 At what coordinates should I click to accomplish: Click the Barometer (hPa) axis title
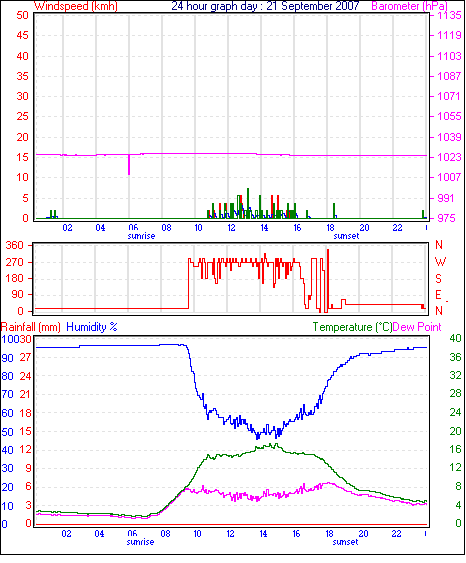coord(410,6)
